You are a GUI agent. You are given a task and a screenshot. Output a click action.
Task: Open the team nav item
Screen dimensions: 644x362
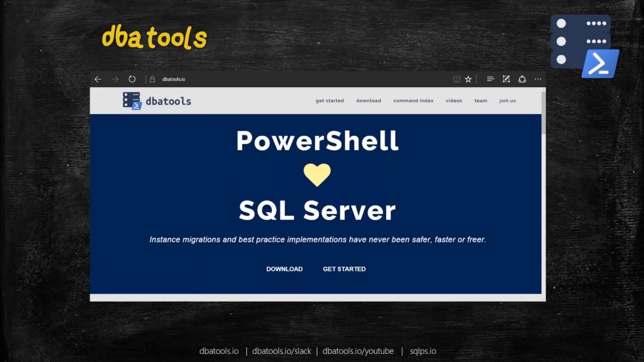480,101
